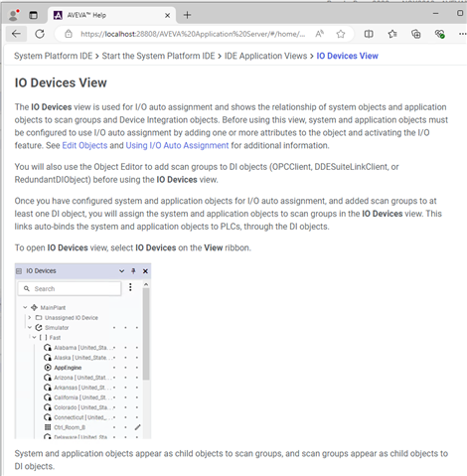This screenshot has width=467, height=476.
Task: Expand Unassigned IO Device node
Action: (x=30, y=317)
